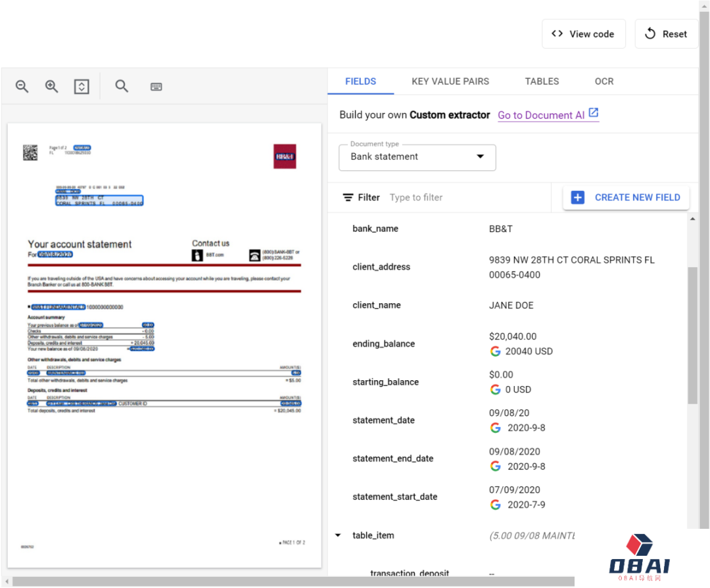Click the JANE DOE client name value
Viewport: 710px width, 588px height.
point(511,305)
